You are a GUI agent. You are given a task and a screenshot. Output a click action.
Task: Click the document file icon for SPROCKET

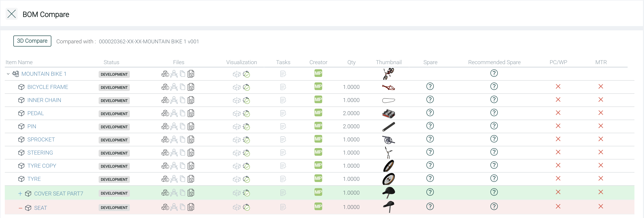click(x=183, y=140)
